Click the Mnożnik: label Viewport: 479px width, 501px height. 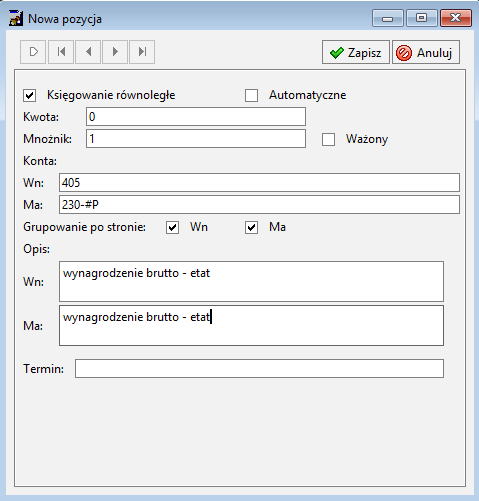click(47, 139)
